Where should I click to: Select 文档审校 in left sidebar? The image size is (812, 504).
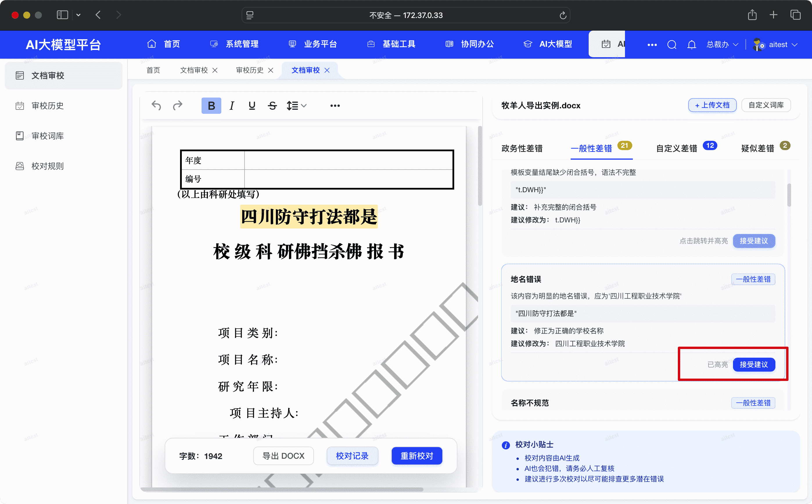tap(63, 76)
